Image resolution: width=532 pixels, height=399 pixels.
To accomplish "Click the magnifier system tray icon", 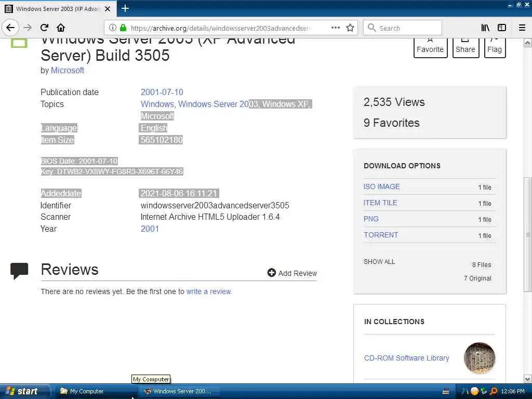I will point(494,392).
